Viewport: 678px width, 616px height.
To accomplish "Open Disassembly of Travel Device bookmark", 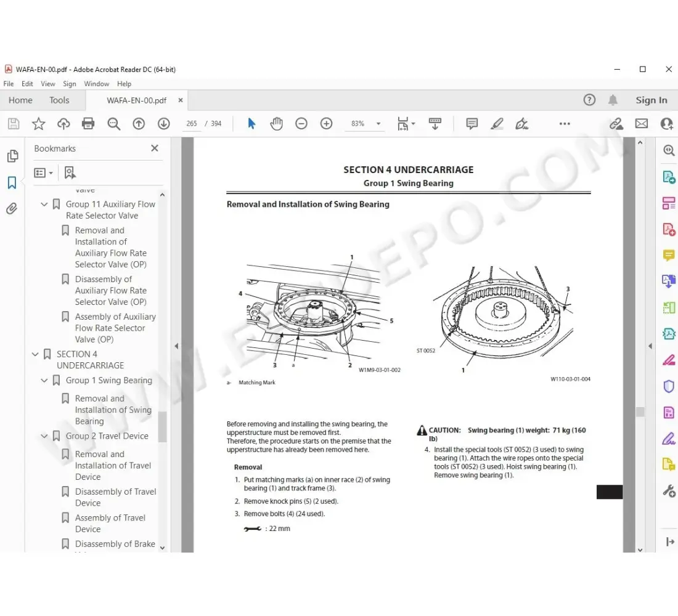I will (x=115, y=498).
